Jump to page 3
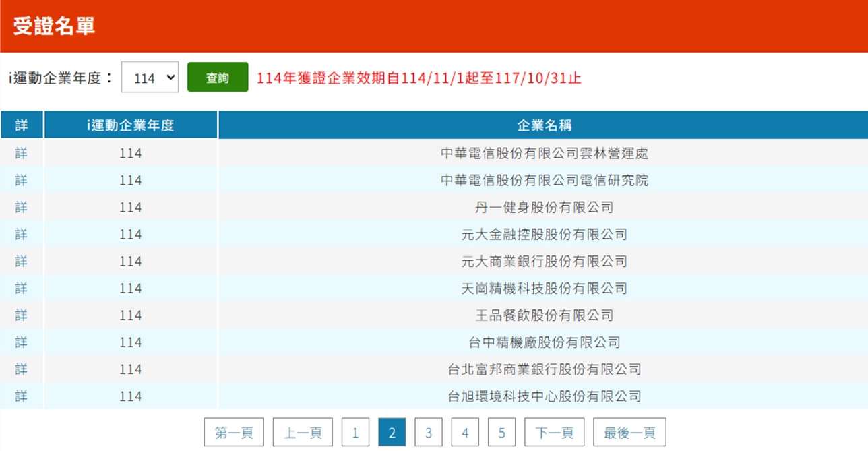The image size is (868, 451). pos(429,432)
